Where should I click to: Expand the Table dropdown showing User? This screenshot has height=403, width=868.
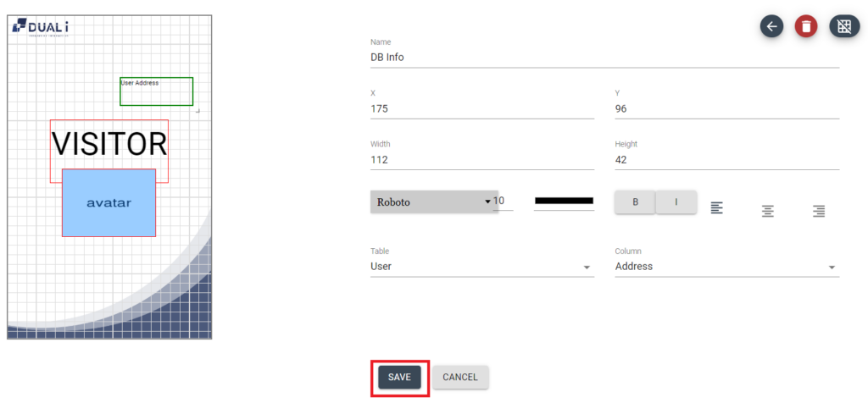(x=481, y=267)
